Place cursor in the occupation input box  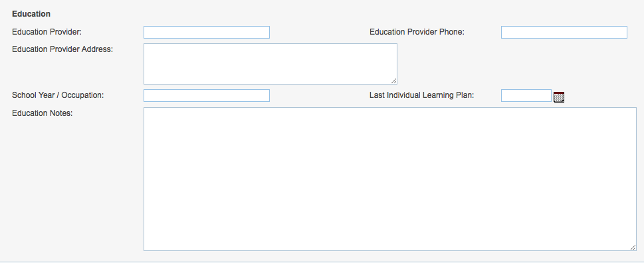[x=207, y=95]
